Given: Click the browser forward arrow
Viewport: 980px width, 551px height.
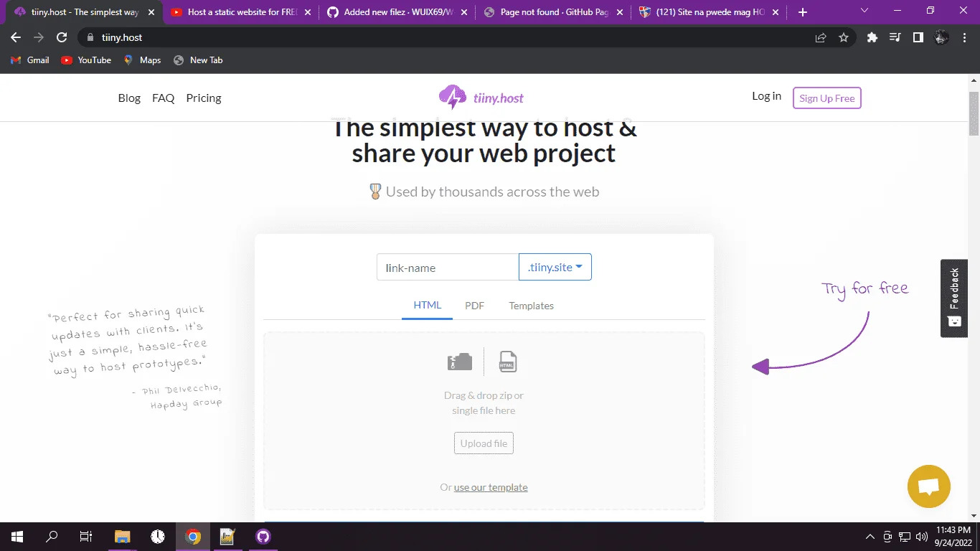Looking at the screenshot, I should coord(39,37).
